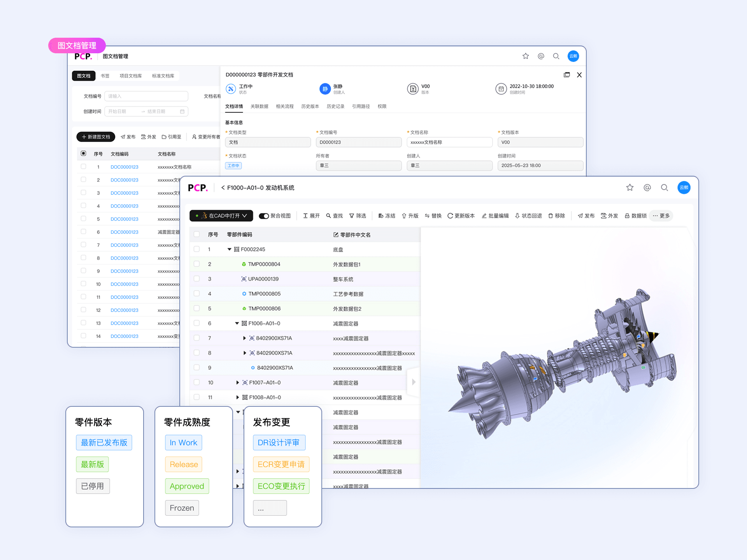The width and height of the screenshot is (747, 560).
Task: Click the 文档编号 search input field
Action: click(146, 96)
